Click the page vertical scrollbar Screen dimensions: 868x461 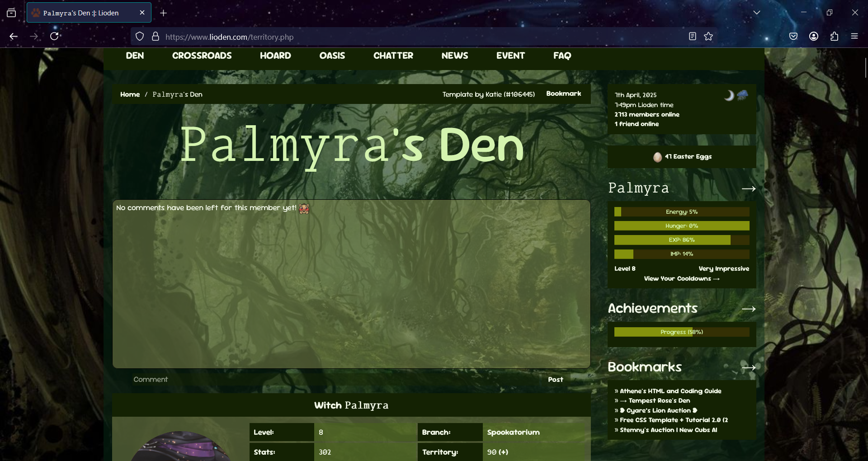point(865,68)
